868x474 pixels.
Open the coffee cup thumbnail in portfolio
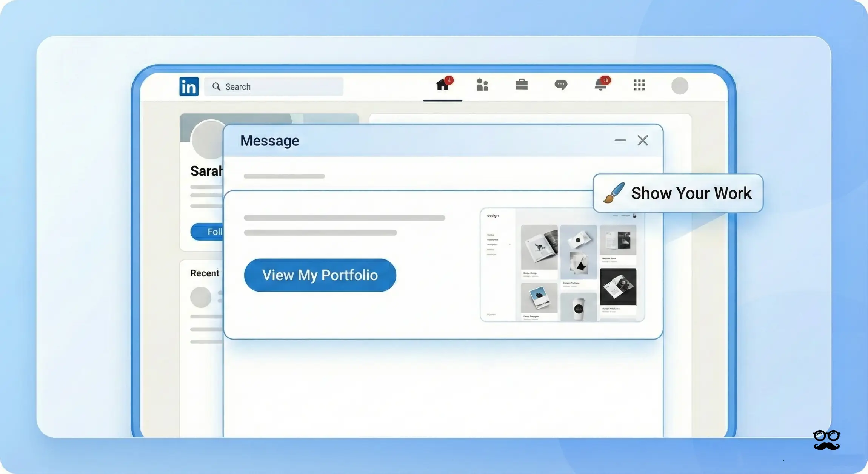tap(579, 308)
